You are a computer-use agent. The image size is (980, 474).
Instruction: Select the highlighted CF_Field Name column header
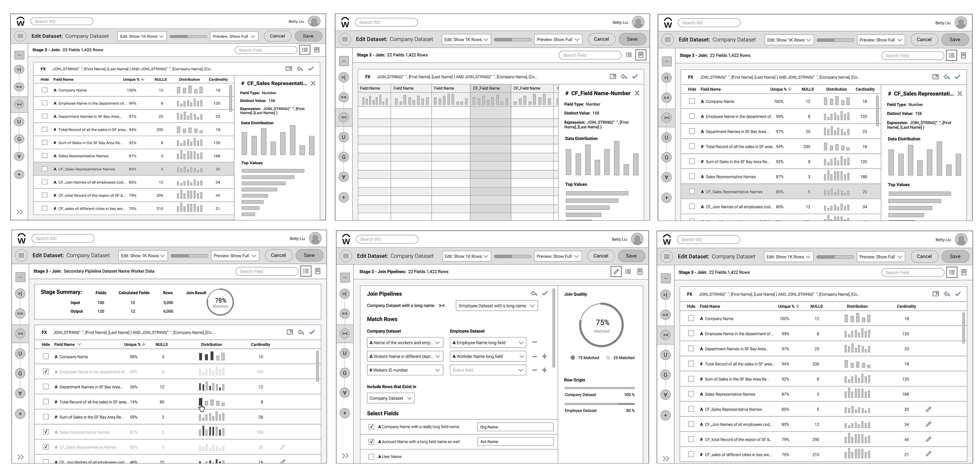coord(490,88)
